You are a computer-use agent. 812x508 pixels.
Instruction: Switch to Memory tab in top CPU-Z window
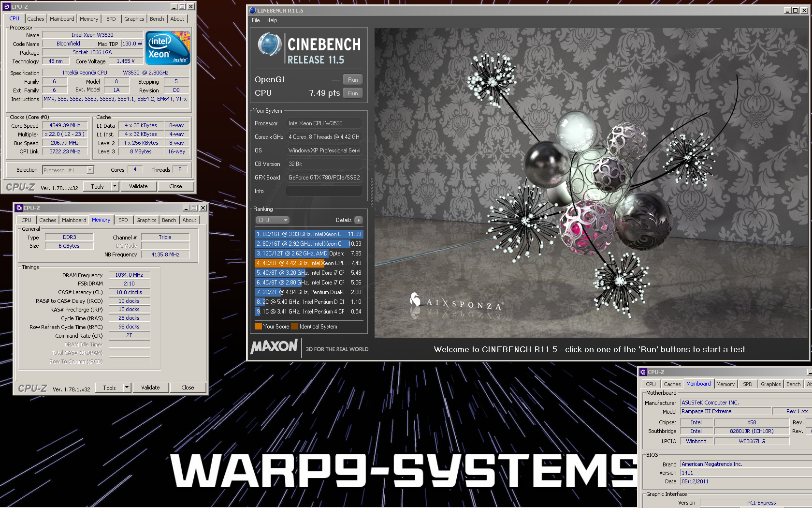(x=89, y=19)
